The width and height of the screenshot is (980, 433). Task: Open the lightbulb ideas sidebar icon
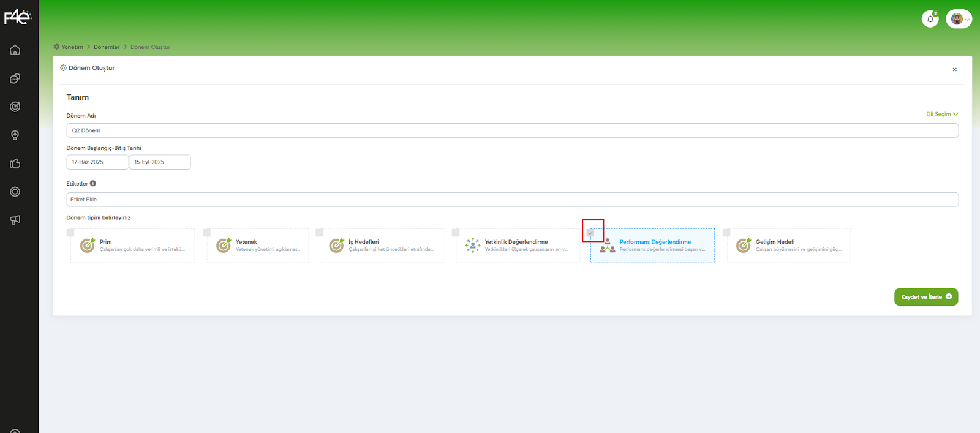pyautogui.click(x=15, y=135)
